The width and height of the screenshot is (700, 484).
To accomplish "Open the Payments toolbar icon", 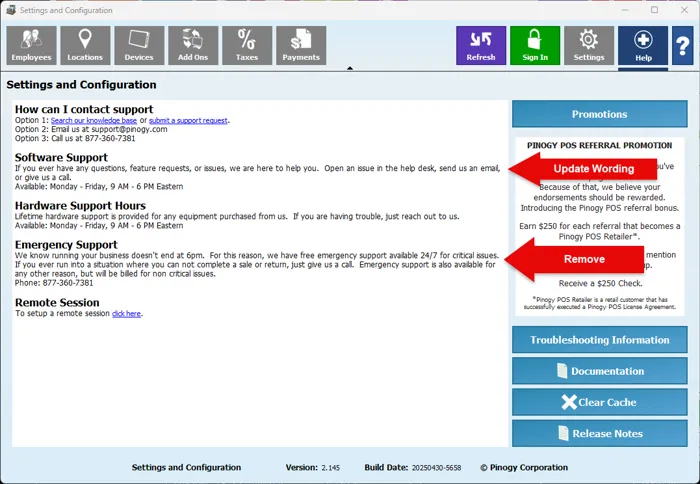I will (301, 45).
